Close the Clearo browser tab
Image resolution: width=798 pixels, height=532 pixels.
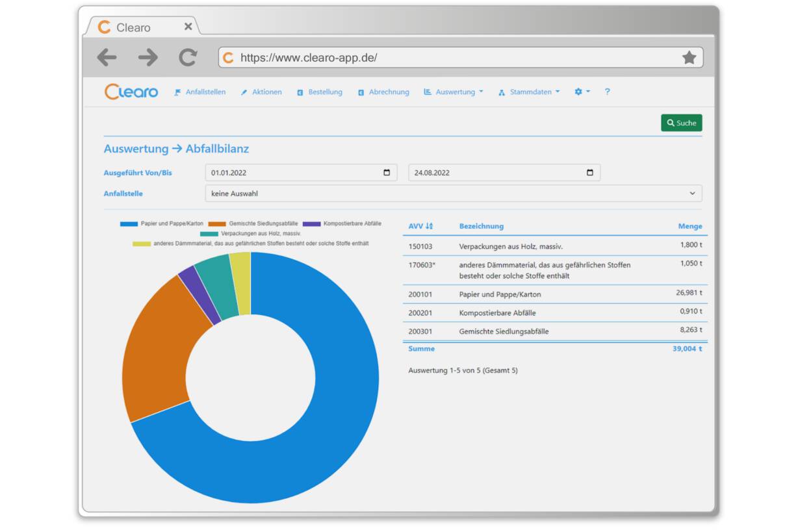pyautogui.click(x=188, y=27)
